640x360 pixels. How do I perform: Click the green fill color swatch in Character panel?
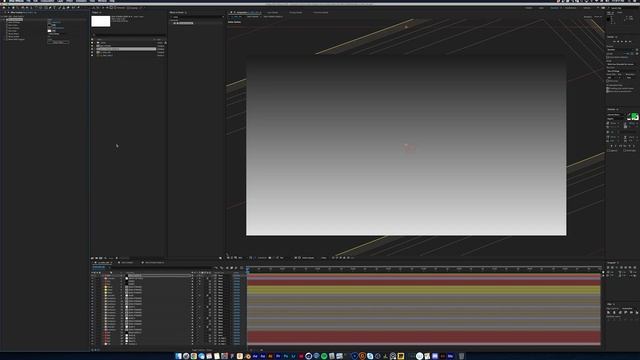(x=635, y=117)
